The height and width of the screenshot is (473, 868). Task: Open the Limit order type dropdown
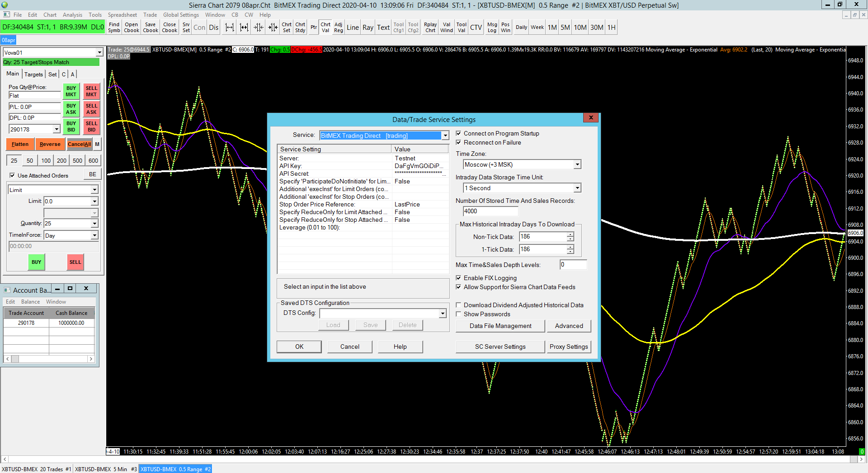click(94, 190)
